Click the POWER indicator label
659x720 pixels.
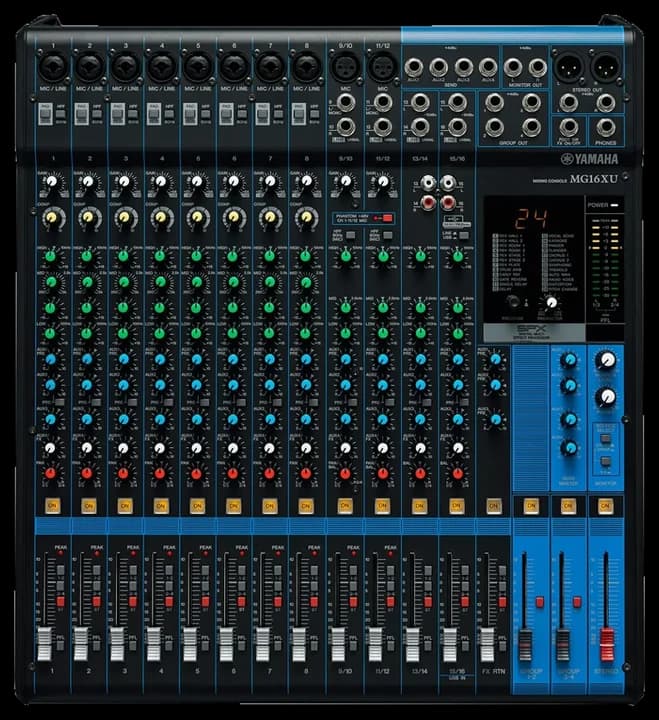coord(597,205)
